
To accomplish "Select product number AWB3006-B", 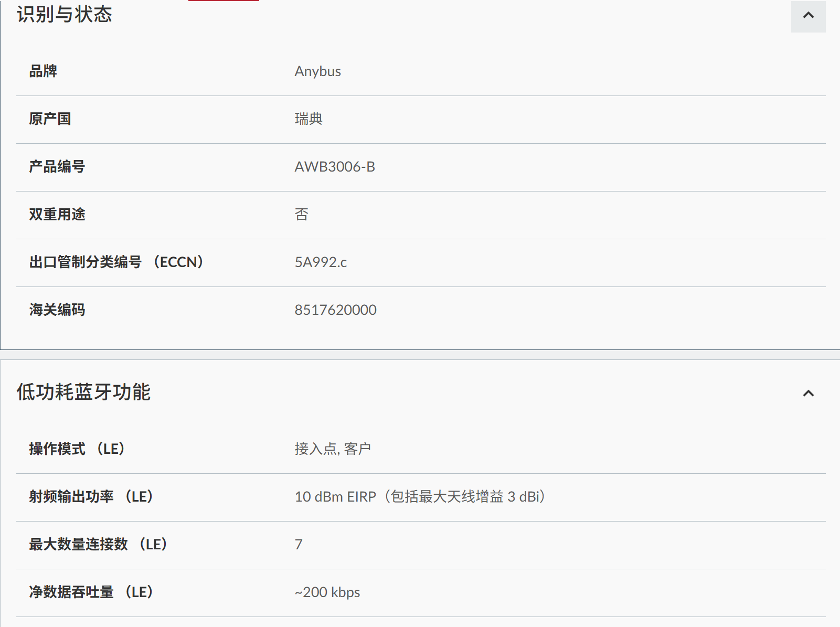I will coord(335,167).
